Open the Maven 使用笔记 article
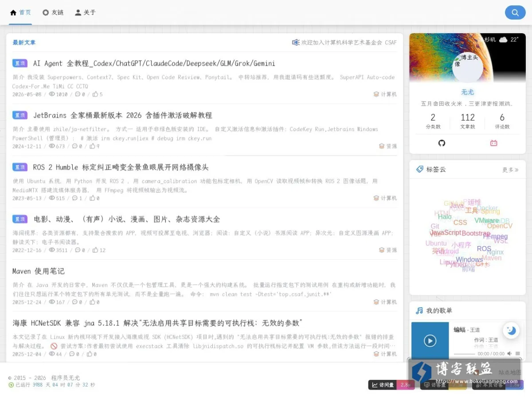This screenshot has height=399, width=532. pyautogui.click(x=39, y=271)
